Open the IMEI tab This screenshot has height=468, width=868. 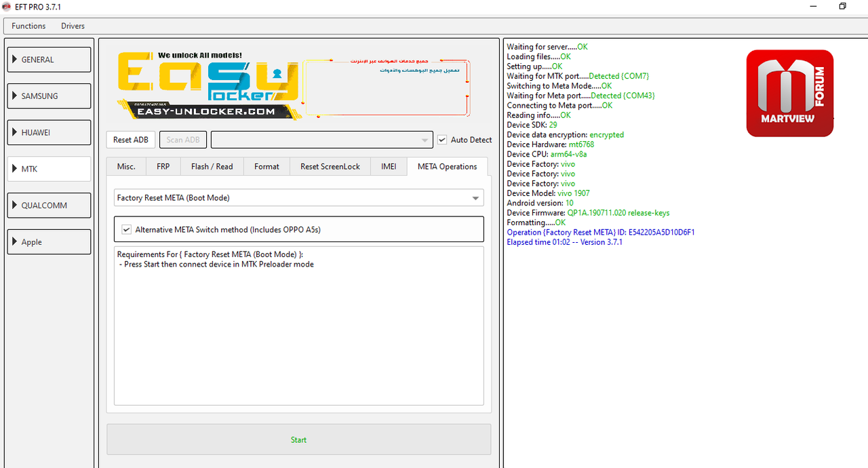tap(389, 166)
